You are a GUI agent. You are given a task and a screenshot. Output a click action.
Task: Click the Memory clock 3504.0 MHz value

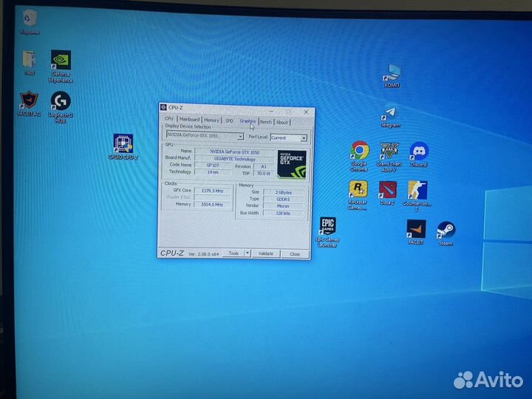coord(212,205)
